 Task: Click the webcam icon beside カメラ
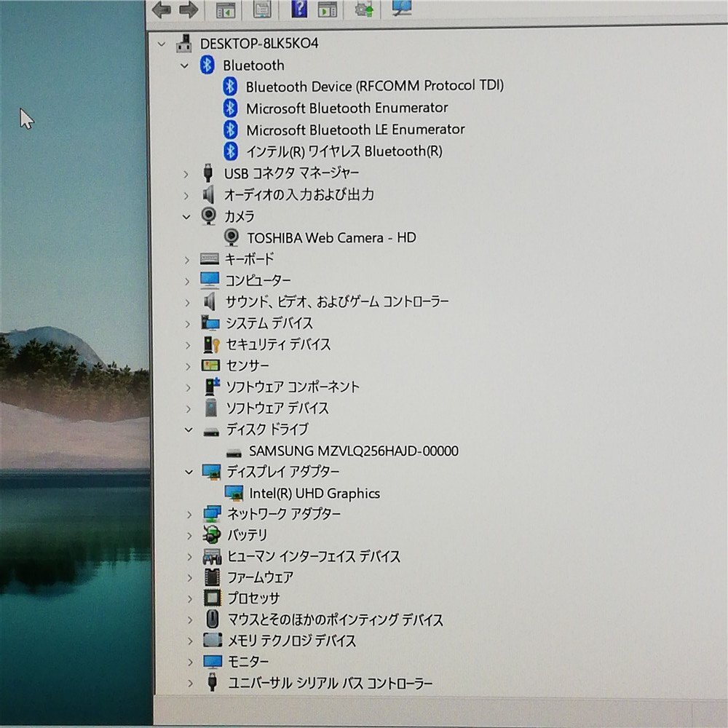point(209,216)
